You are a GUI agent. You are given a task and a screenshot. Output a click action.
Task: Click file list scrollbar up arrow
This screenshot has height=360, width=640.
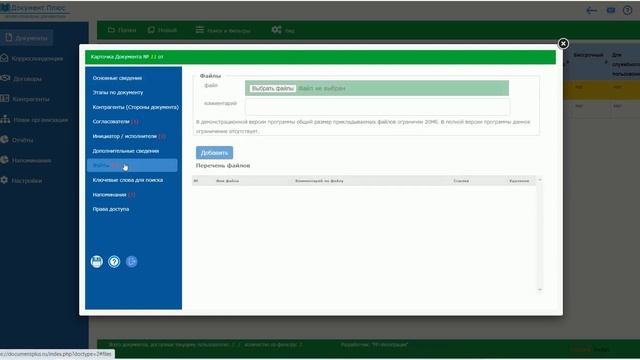[540, 180]
